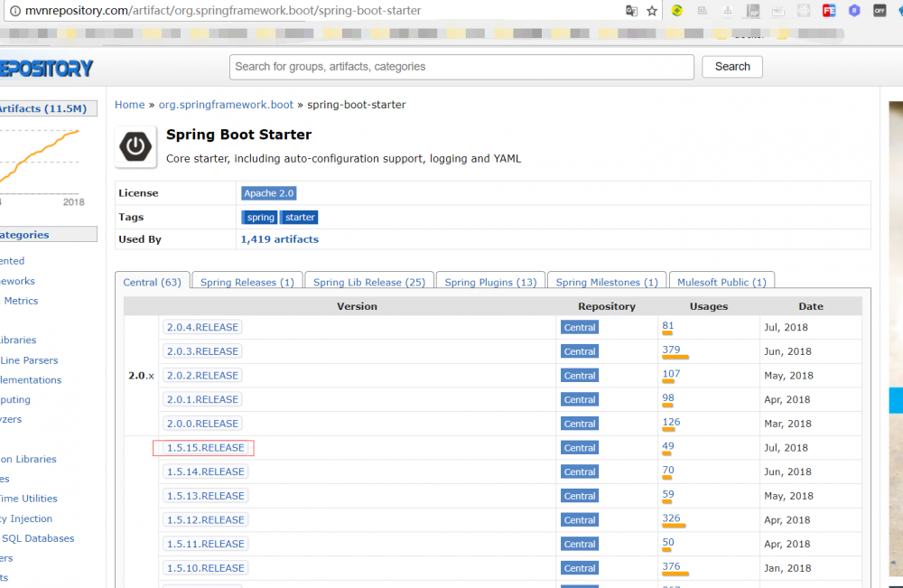Bookmark this page with the star icon

tap(652, 10)
